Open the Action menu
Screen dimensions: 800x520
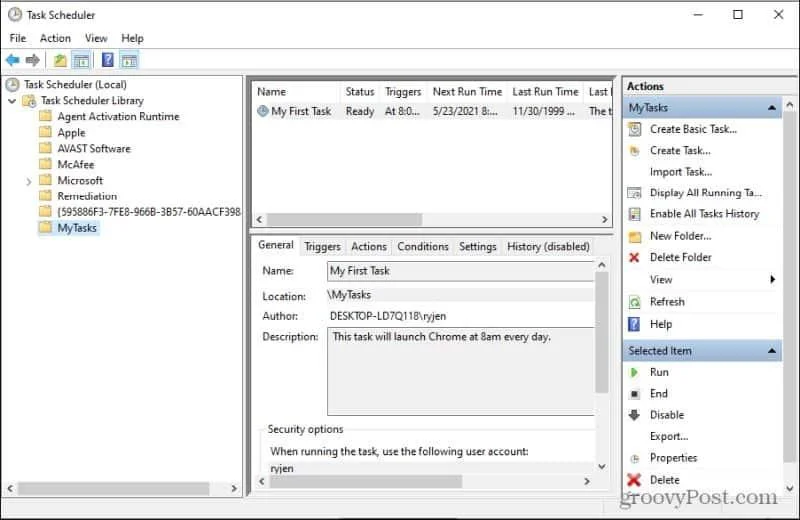coord(55,38)
